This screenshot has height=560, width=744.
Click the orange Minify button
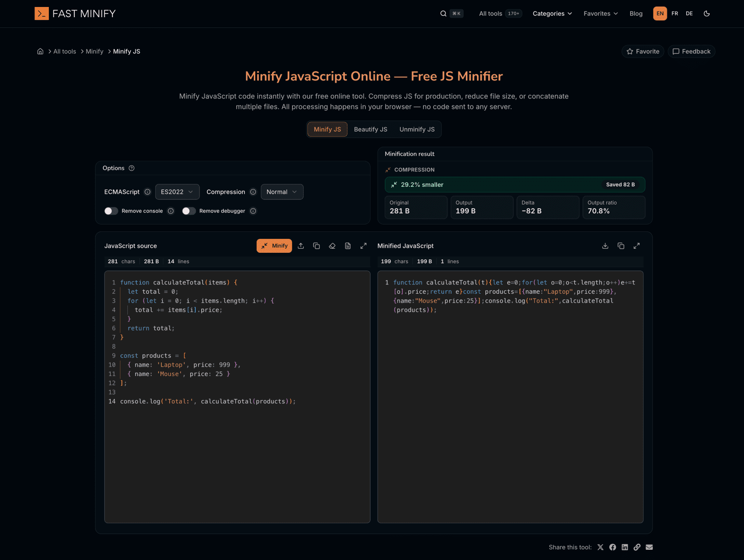(x=274, y=246)
